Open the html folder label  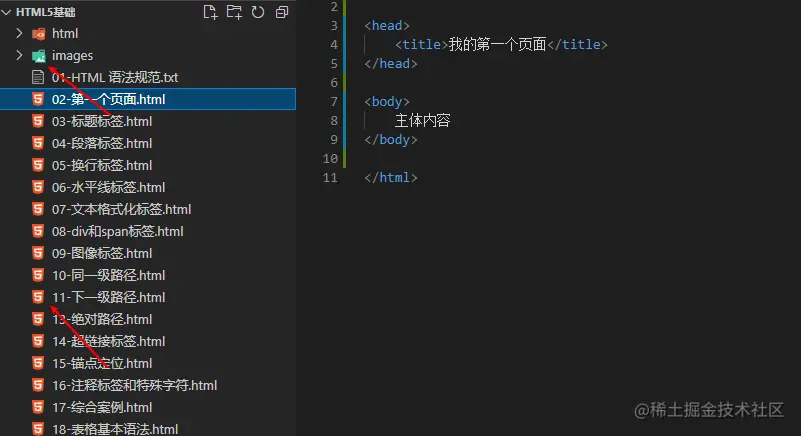coord(65,33)
